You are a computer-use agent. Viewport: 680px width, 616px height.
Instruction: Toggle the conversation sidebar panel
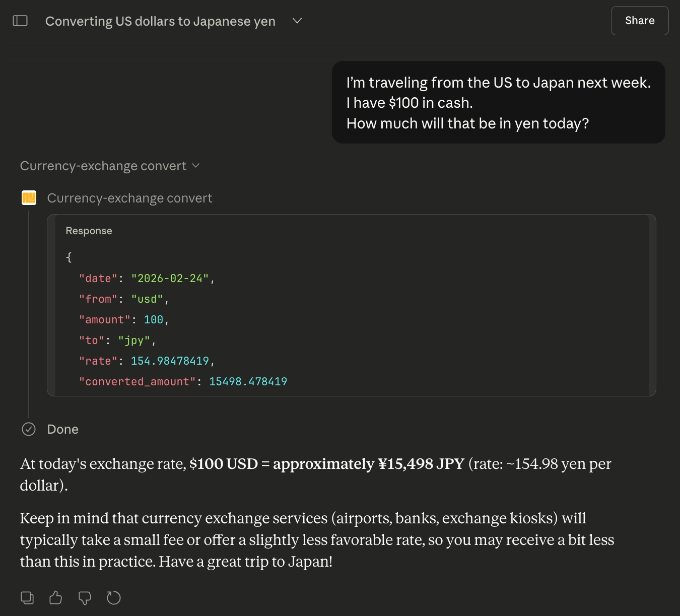[x=21, y=20]
